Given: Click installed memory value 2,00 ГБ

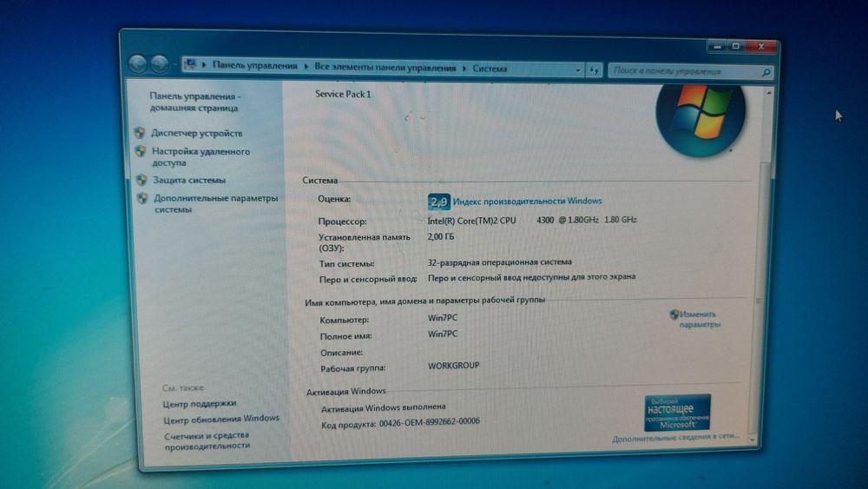Looking at the screenshot, I should click(x=441, y=236).
